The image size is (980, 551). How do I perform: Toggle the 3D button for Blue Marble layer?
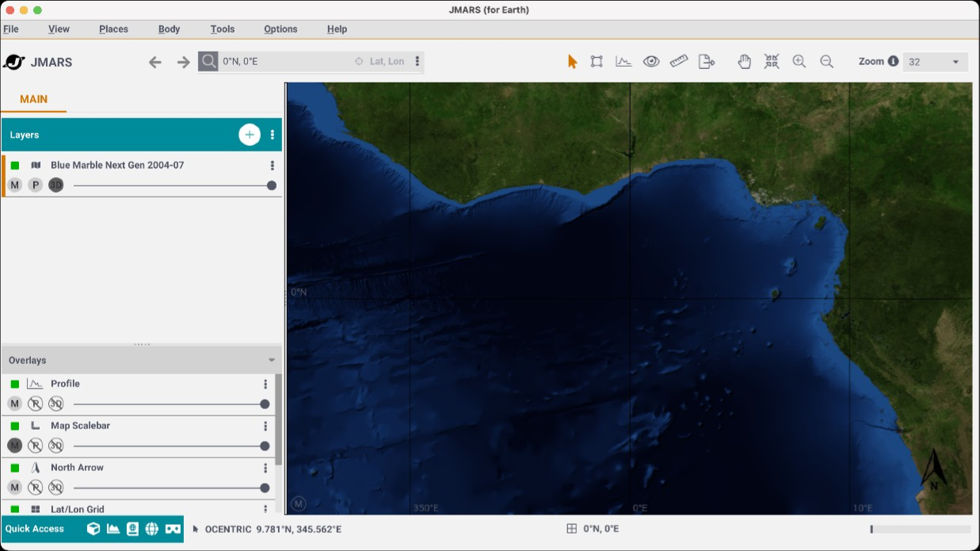coord(55,185)
